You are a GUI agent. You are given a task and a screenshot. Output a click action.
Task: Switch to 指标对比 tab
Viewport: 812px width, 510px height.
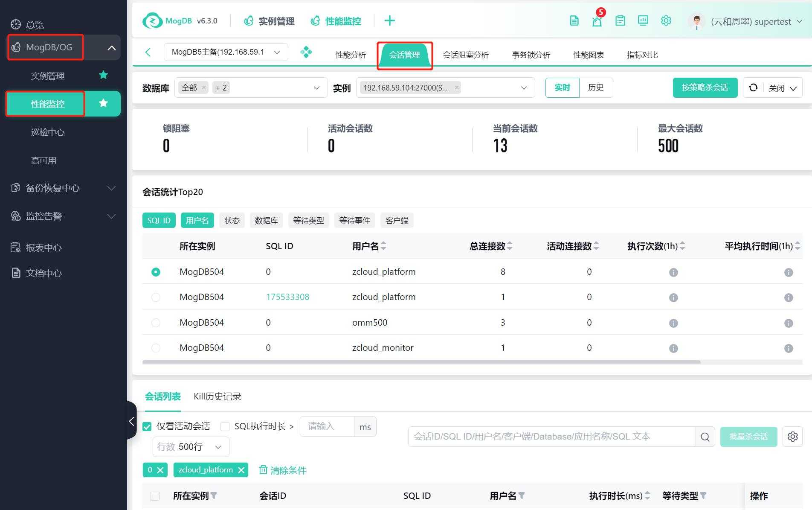click(x=642, y=55)
